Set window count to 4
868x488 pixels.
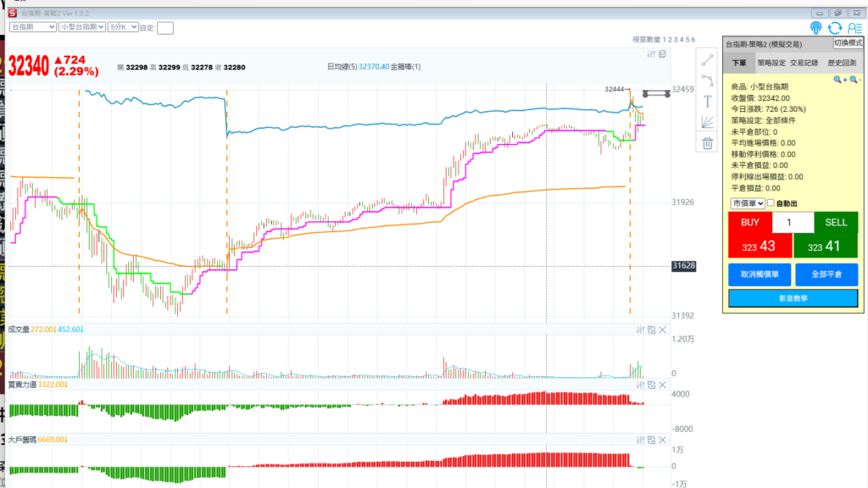(682, 40)
